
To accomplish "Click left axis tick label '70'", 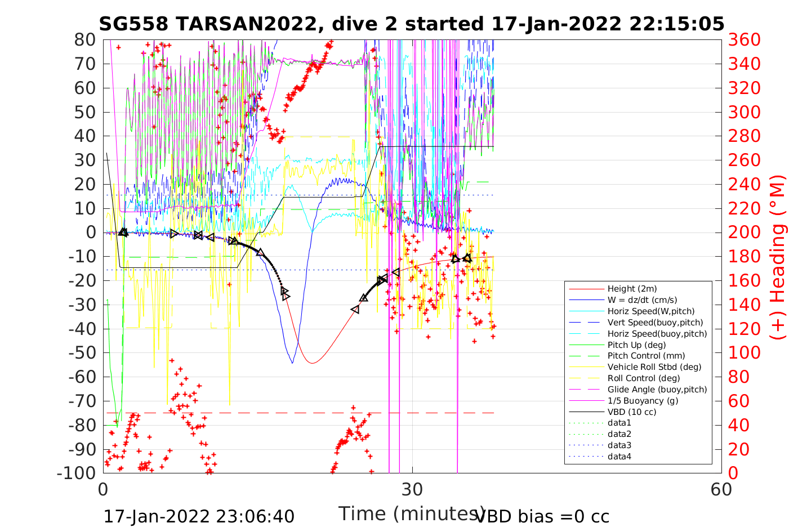I will (86, 64).
